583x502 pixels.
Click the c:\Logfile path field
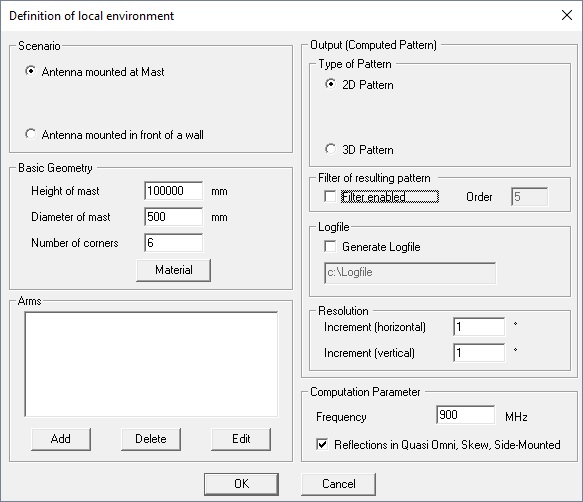point(410,273)
